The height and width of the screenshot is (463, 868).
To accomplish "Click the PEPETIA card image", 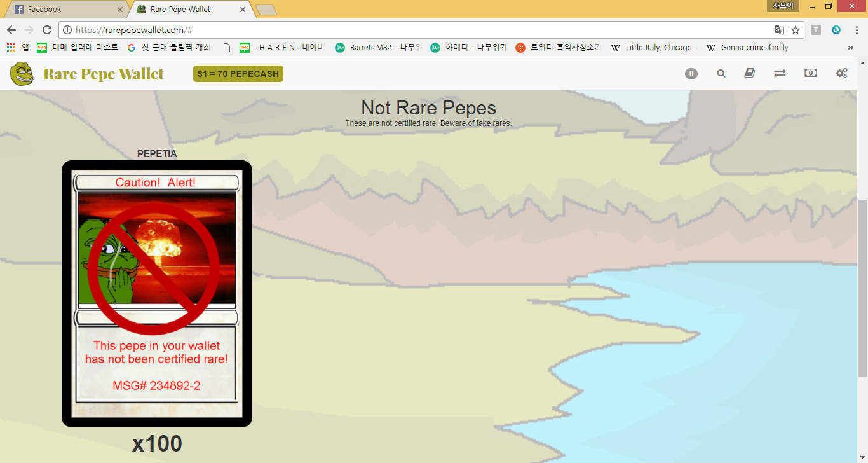I will [157, 294].
